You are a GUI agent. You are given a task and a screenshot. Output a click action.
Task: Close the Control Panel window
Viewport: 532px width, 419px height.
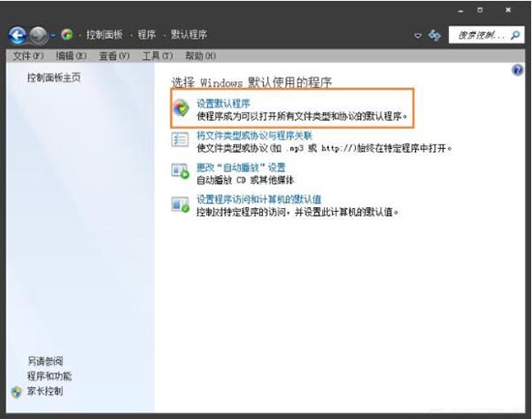click(508, 11)
